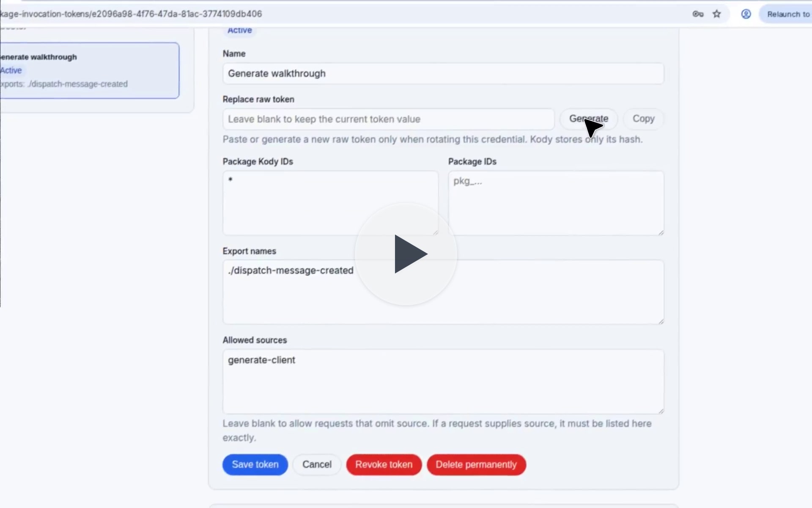Click the resize handle of Export names textarea
812x508 pixels.
tap(661, 322)
